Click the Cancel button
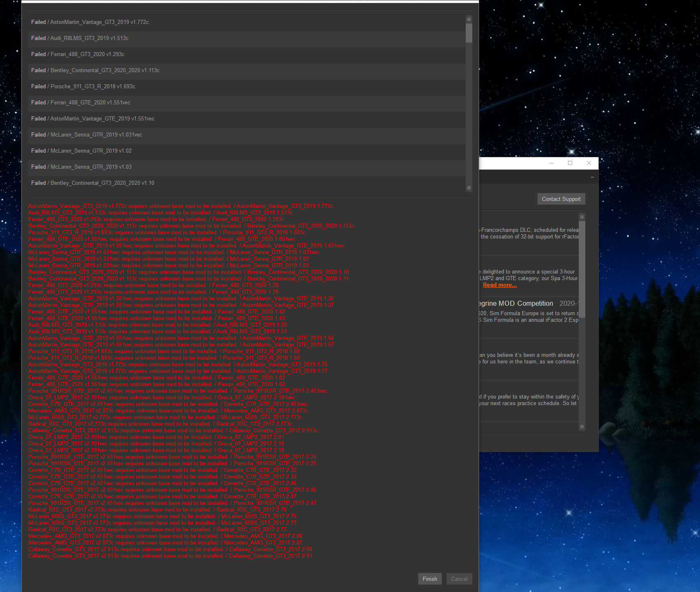This screenshot has height=592, width=700. pos(460,579)
